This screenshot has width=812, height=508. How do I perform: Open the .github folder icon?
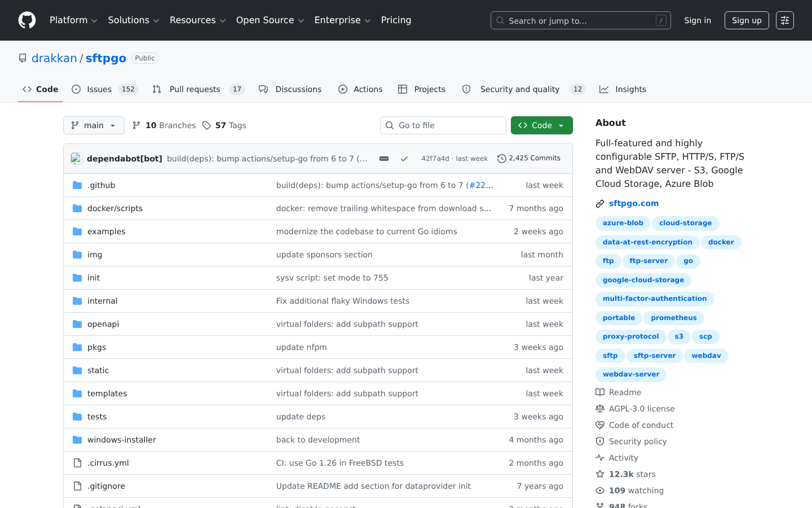[77, 185]
